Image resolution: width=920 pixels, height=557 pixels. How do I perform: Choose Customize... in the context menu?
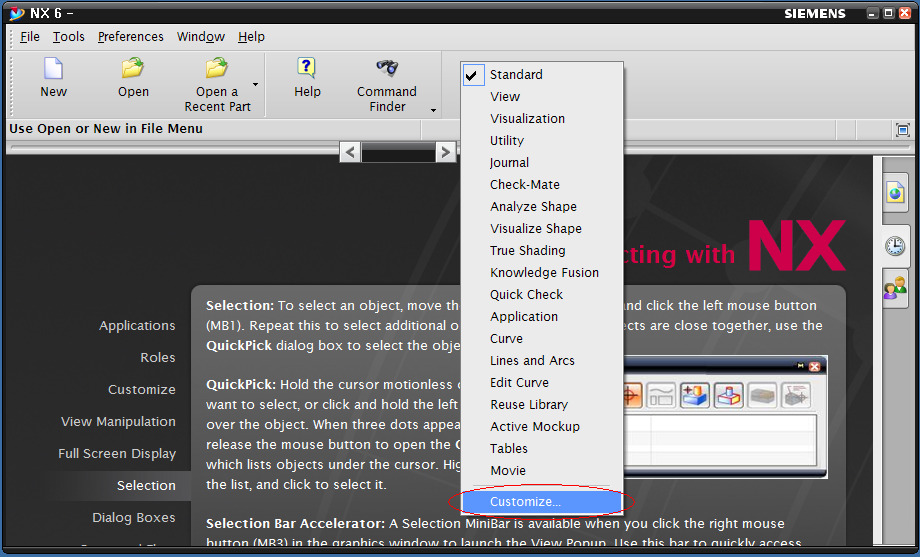coord(542,502)
